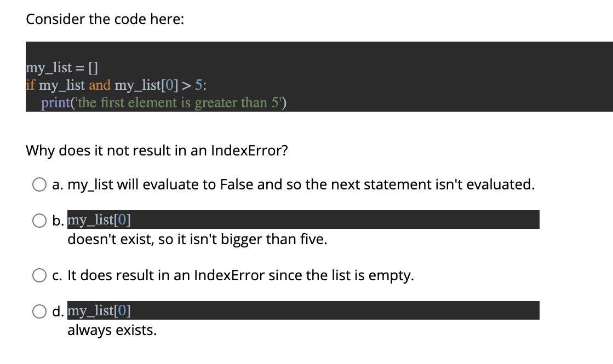Viewport: 613px width, 364px height.
Task: Click the blue number 5 in the if condition
Action: coord(199,85)
